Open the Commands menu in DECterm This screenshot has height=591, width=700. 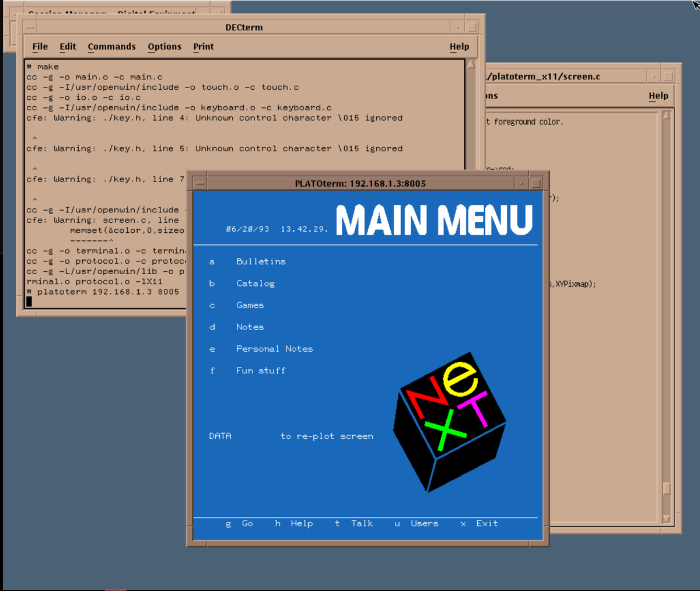pyautogui.click(x=111, y=47)
